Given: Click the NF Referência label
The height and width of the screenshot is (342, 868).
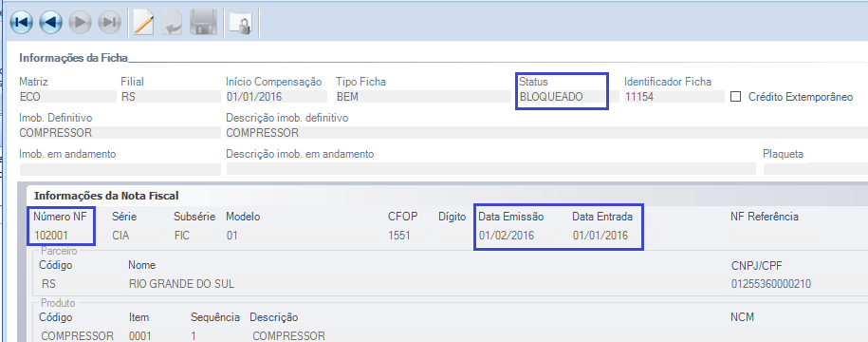Looking at the screenshot, I should tap(765, 217).
